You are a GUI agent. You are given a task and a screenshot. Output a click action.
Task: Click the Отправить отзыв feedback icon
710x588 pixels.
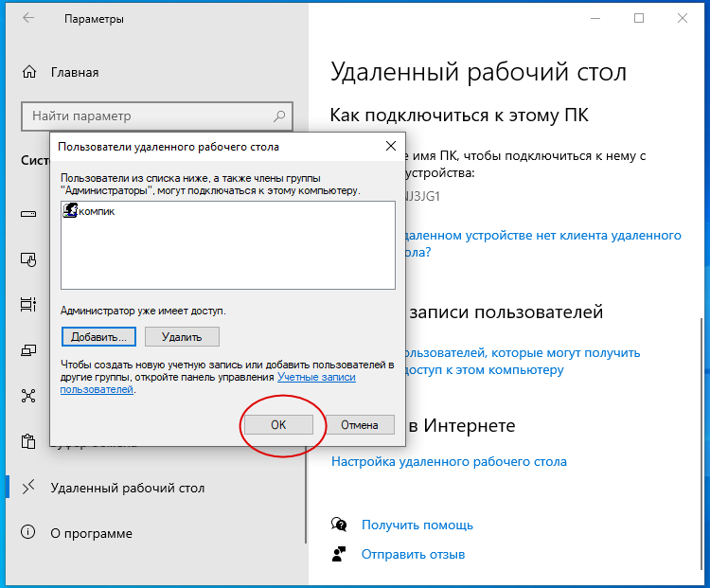pos(339,554)
